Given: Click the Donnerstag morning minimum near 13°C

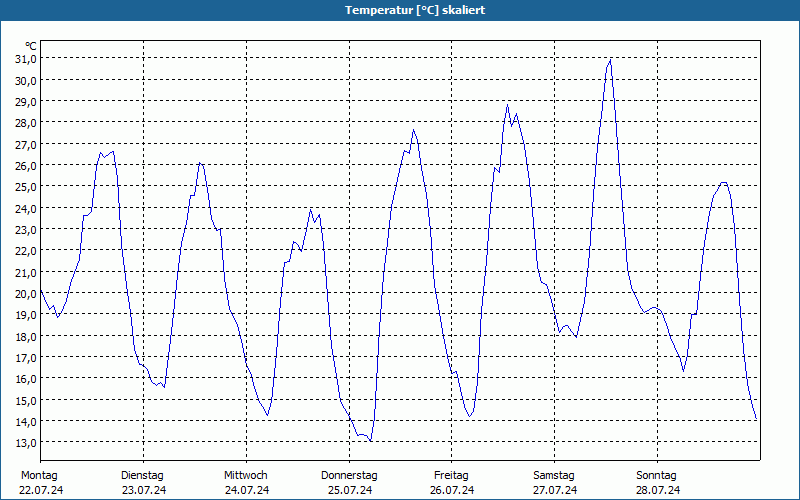Looking at the screenshot, I should pos(370,440).
